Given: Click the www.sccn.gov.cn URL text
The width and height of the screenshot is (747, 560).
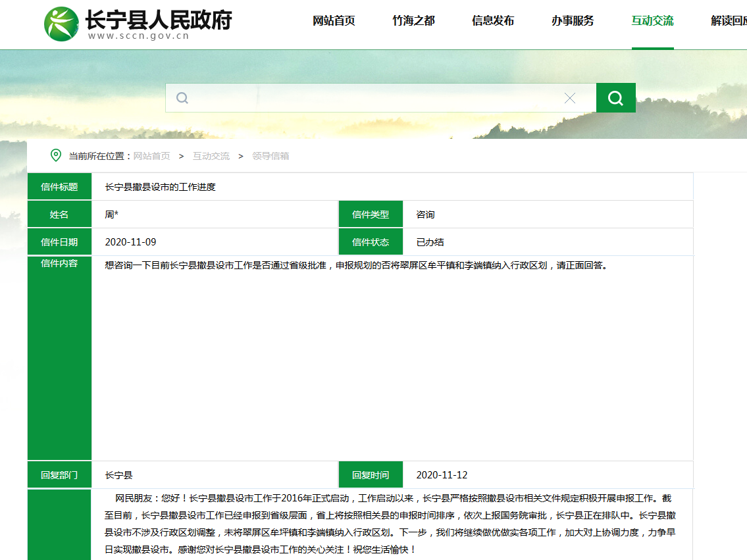Looking at the screenshot, I should point(138,36).
